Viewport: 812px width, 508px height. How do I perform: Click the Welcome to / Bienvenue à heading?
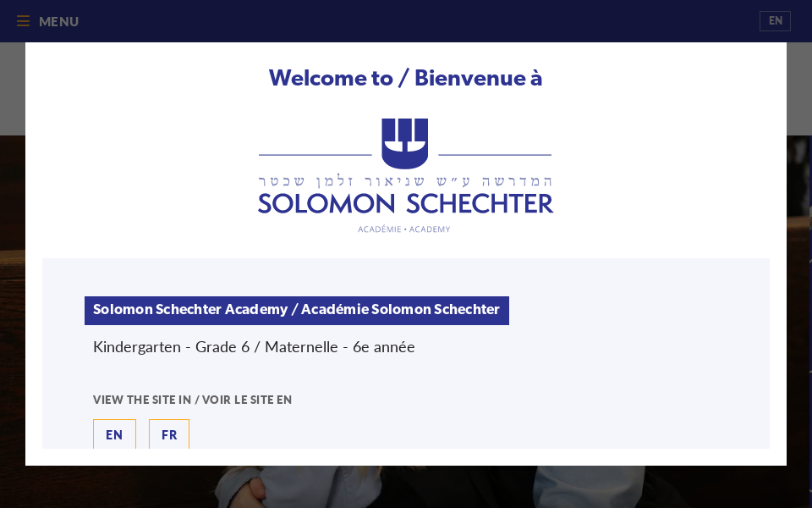click(x=406, y=78)
